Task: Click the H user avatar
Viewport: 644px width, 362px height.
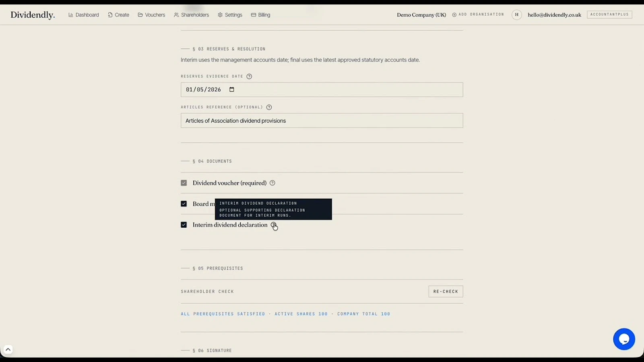Action: (517, 15)
